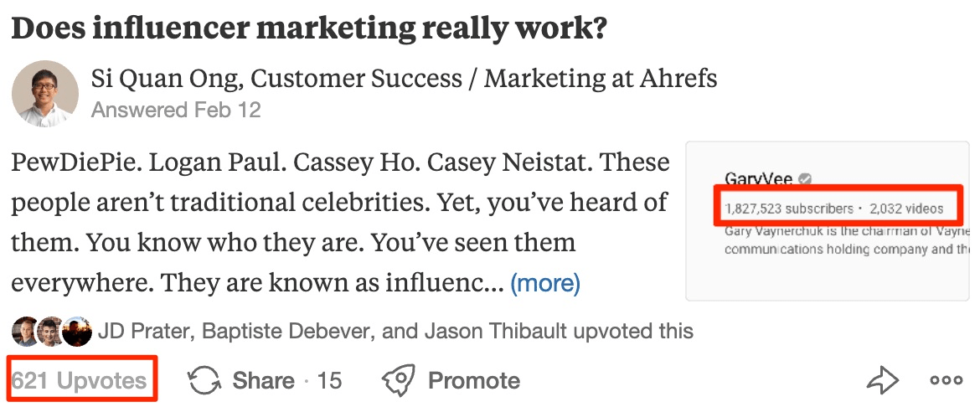Click the third upvoter avatar

pyautogui.click(x=77, y=332)
